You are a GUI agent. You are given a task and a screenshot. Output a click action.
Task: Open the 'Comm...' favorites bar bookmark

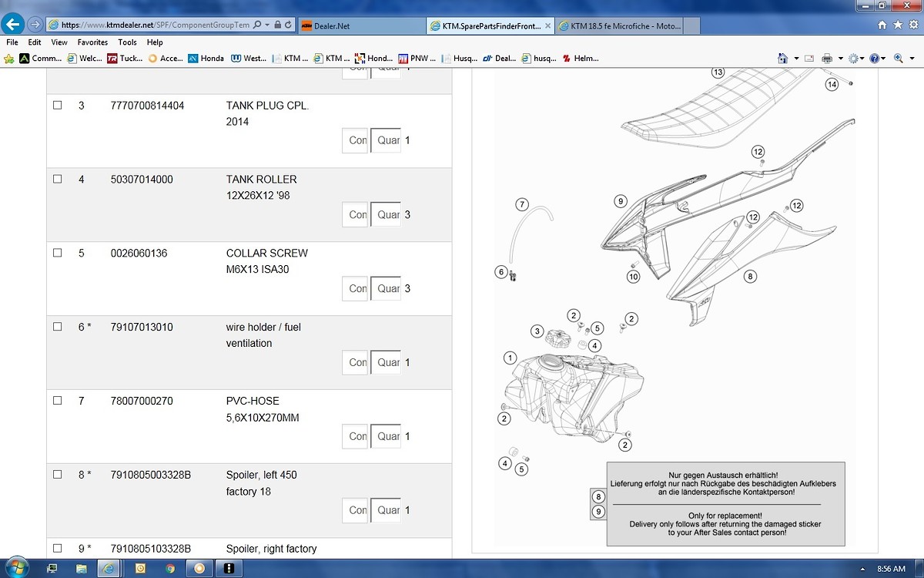[x=41, y=59]
